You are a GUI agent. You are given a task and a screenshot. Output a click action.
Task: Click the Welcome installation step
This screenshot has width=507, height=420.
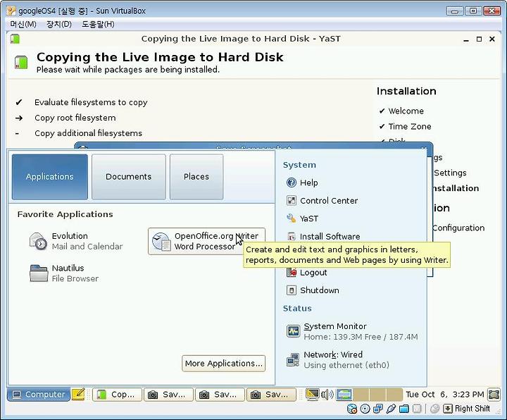(x=406, y=111)
